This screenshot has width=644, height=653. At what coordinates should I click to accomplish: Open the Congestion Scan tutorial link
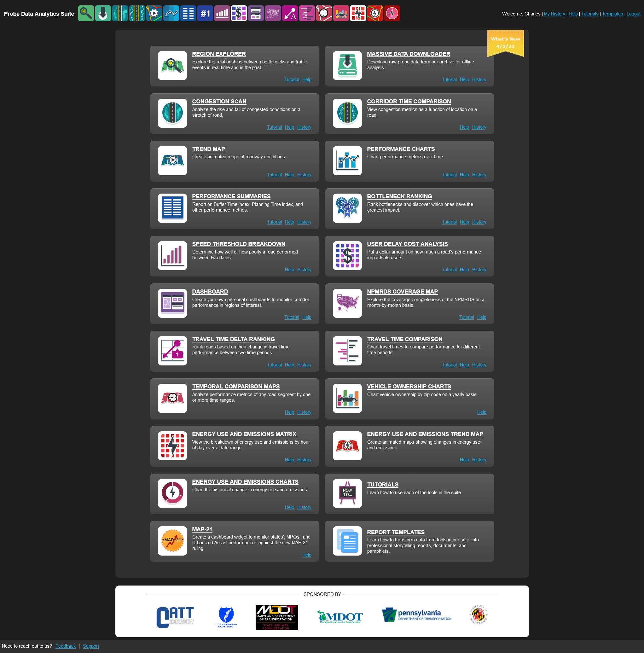point(274,127)
